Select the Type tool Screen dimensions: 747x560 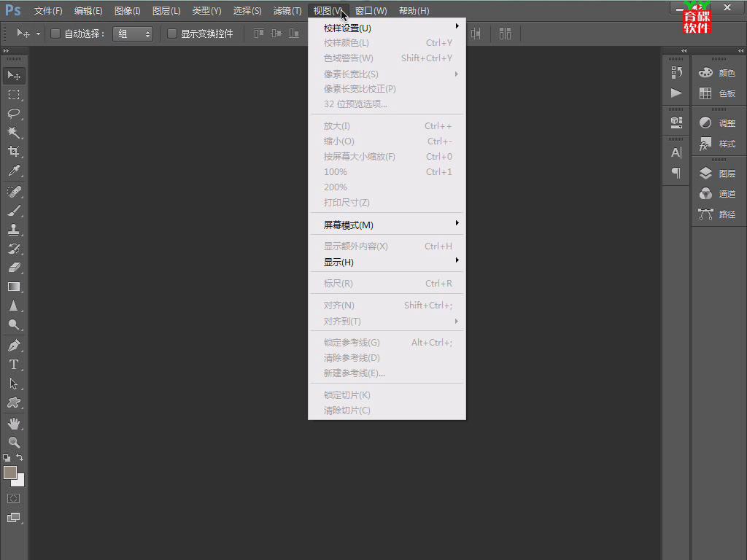[14, 365]
